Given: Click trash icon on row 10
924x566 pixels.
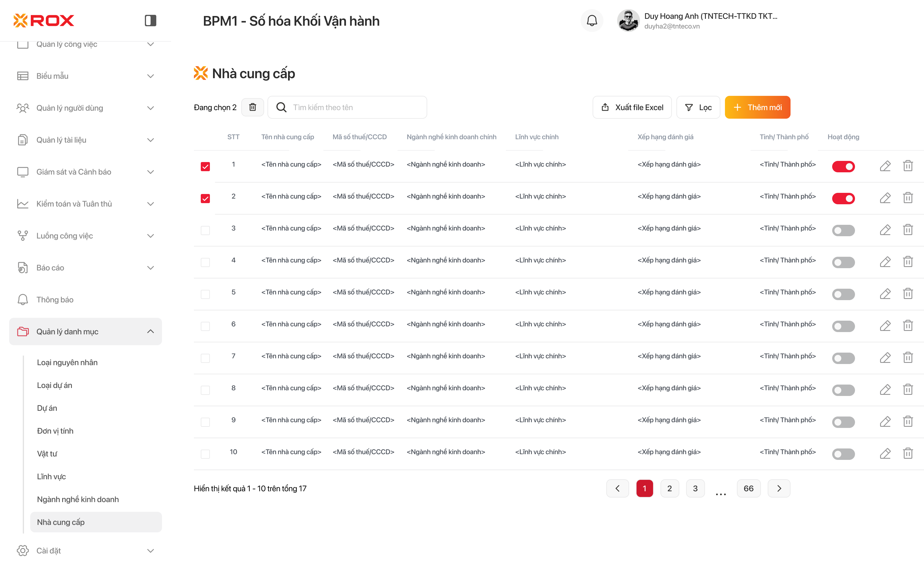Looking at the screenshot, I should point(908,453).
